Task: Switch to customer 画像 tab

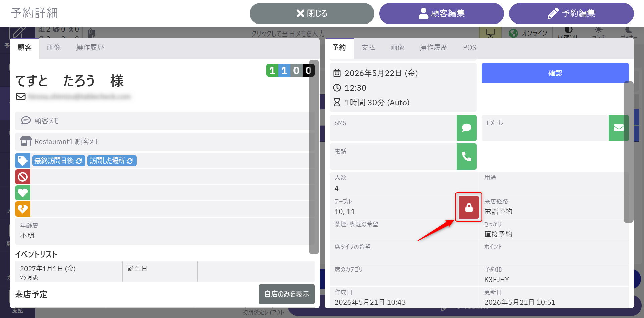Action: pyautogui.click(x=54, y=48)
